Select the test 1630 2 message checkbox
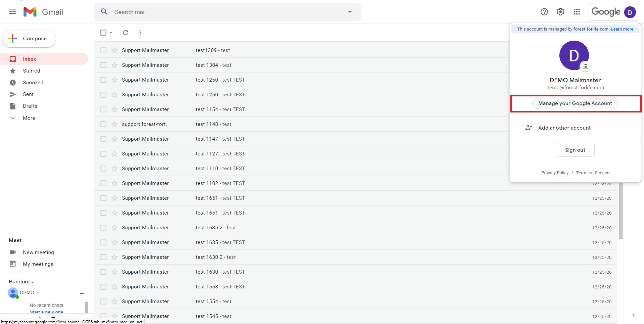 tap(103, 257)
